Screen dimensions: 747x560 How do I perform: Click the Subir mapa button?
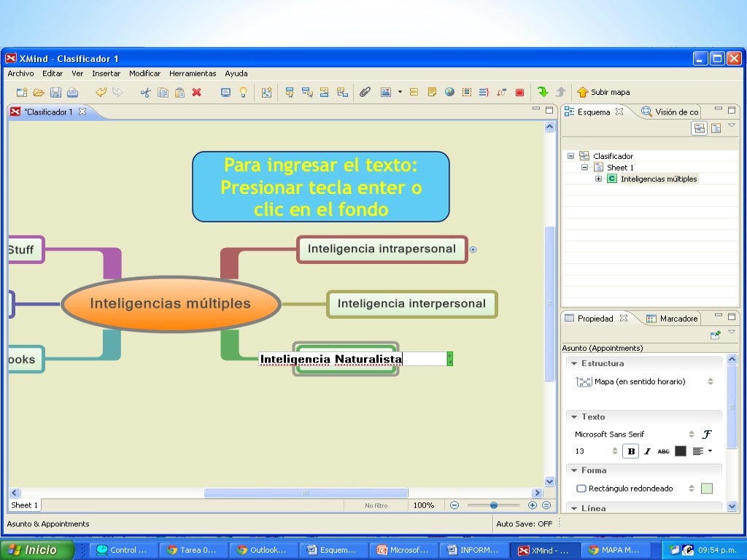603,93
